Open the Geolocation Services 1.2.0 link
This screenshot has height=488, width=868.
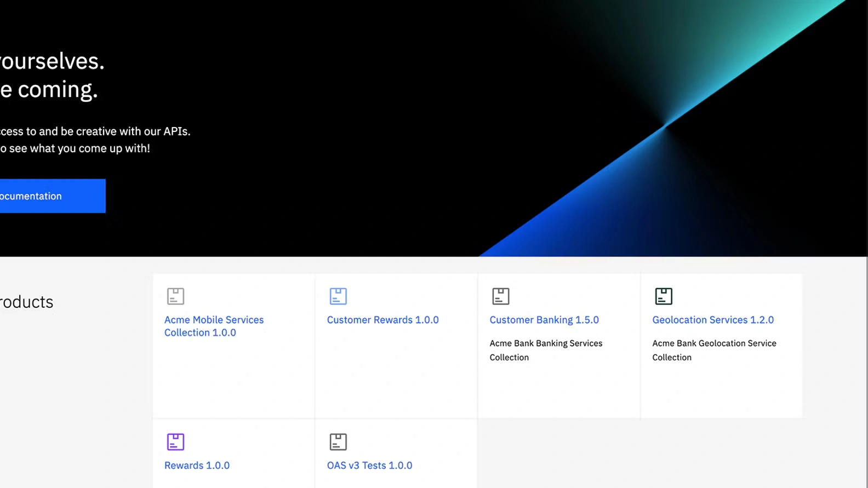[712, 320]
